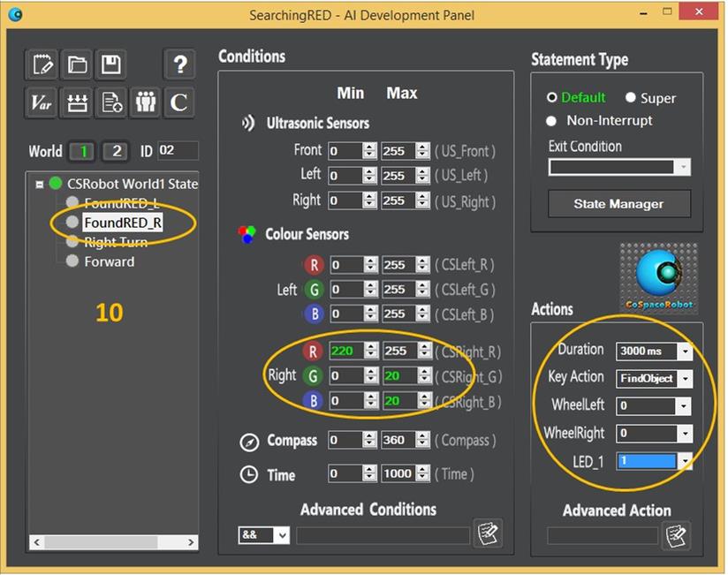Click the team members people icon
This screenshot has width=728, height=575.
[x=144, y=102]
